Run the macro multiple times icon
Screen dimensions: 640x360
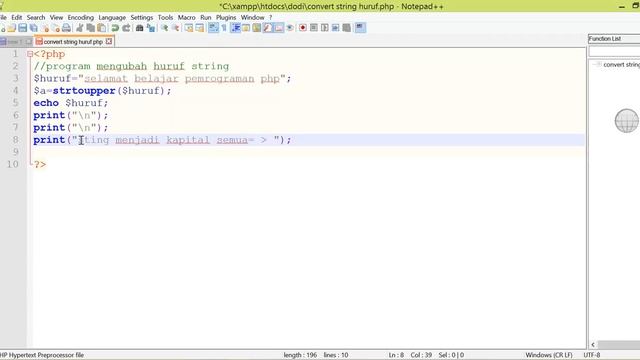click(335, 28)
